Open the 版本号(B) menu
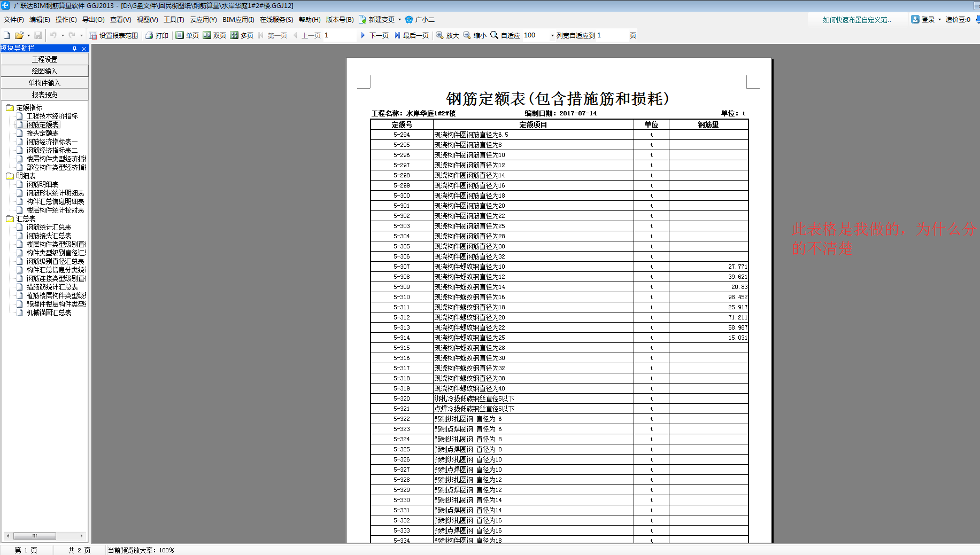Viewport: 980px width, 555px height. pyautogui.click(x=340, y=20)
